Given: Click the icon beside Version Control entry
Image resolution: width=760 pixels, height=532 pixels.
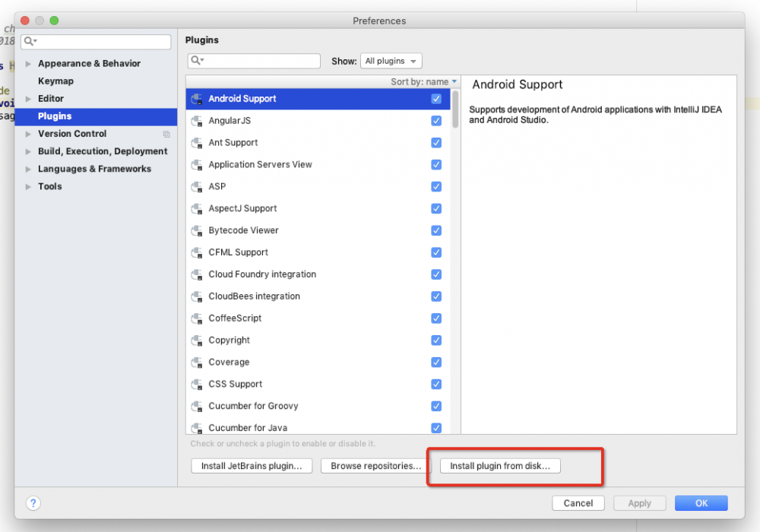Looking at the screenshot, I should [166, 133].
